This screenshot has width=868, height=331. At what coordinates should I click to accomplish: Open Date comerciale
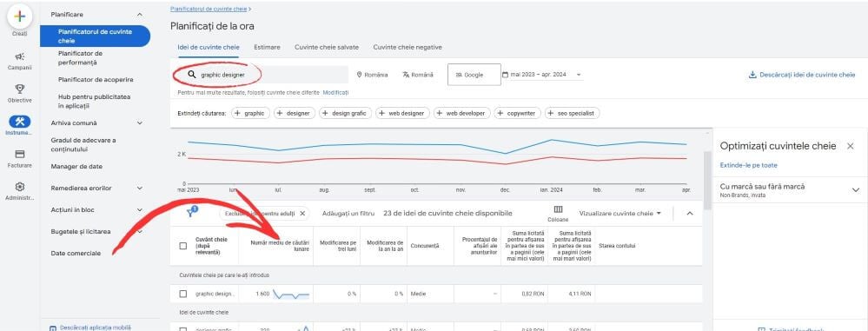coord(76,254)
